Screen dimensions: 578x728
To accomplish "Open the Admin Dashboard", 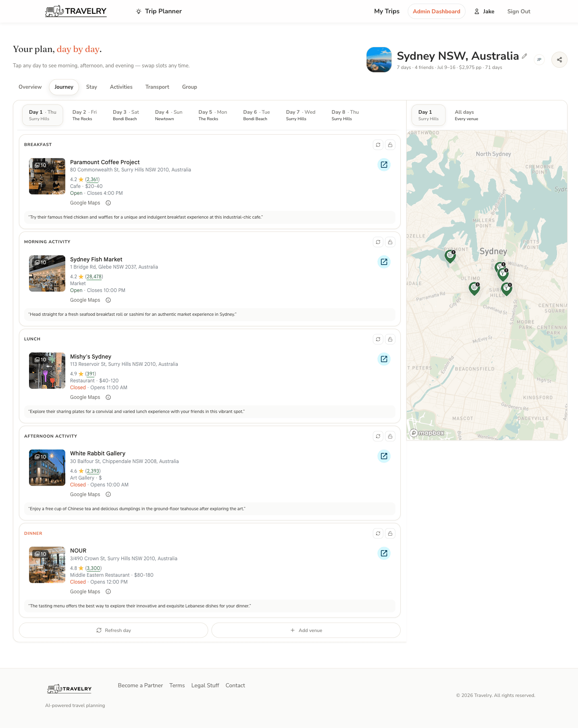I will tap(437, 11).
